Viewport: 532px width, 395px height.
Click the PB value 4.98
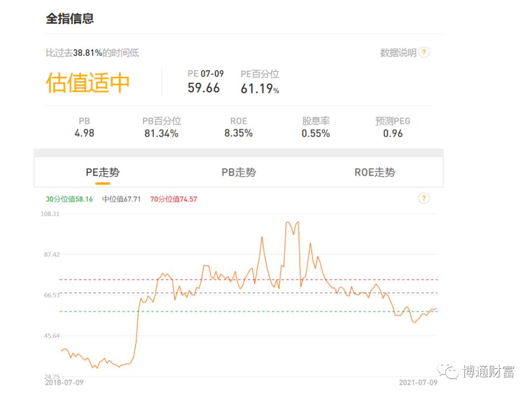pyautogui.click(x=85, y=133)
